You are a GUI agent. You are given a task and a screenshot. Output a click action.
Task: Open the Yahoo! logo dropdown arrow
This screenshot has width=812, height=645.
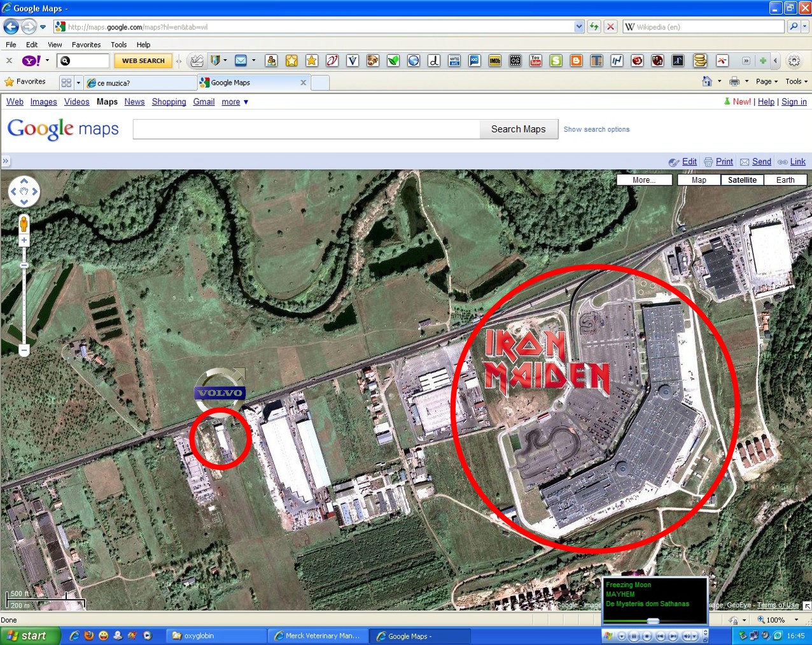tap(47, 60)
